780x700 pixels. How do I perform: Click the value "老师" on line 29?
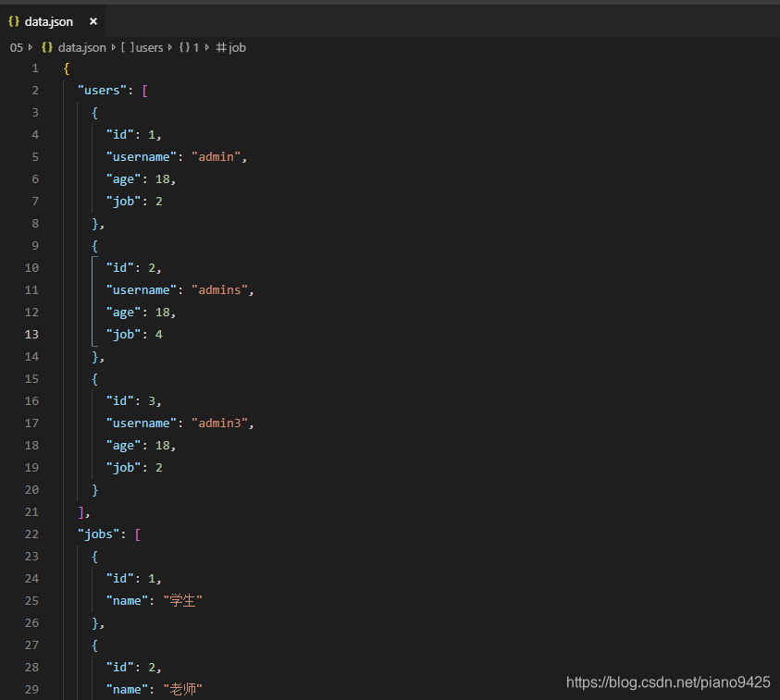[x=182, y=690]
